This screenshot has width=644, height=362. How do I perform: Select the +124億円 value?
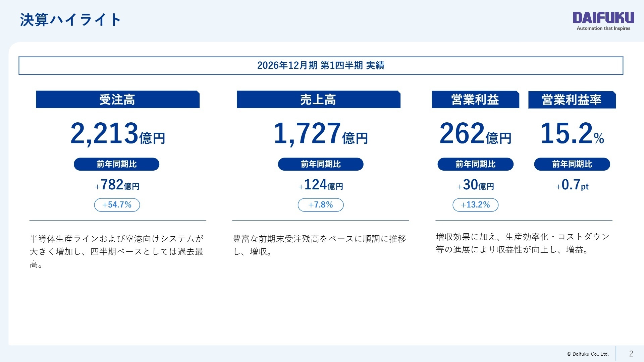click(321, 185)
